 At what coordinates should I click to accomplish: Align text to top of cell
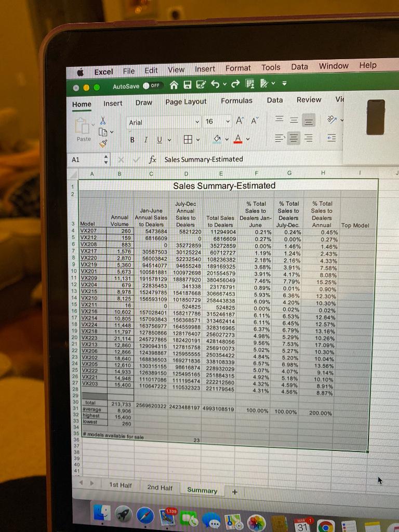click(279, 118)
